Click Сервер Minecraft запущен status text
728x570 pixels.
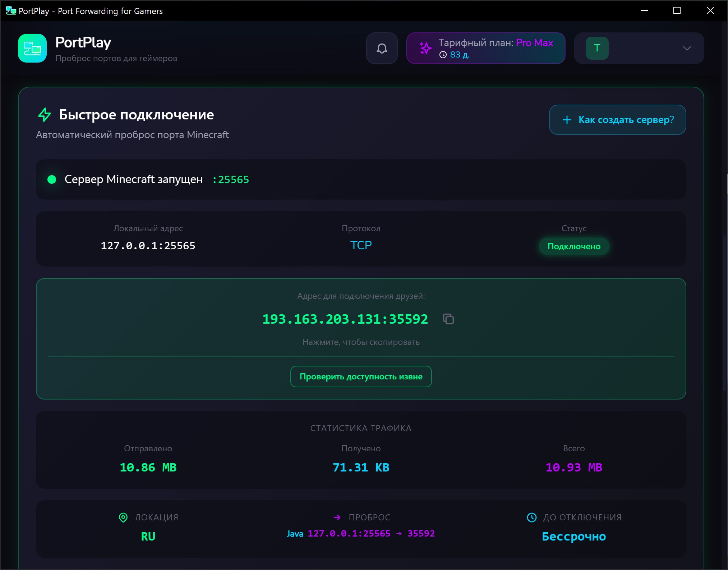click(134, 179)
